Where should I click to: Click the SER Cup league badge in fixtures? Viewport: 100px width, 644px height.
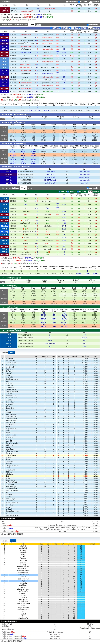[x=9, y=174]
